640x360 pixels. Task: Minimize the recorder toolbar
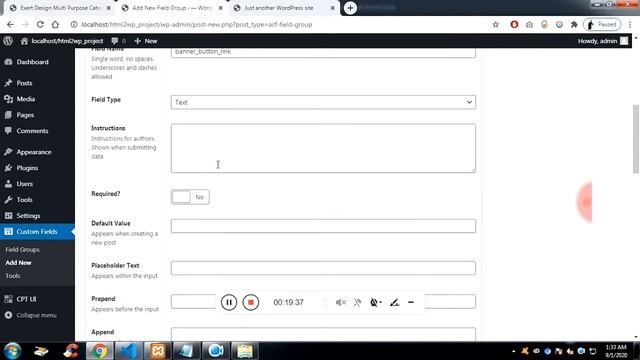411,302
